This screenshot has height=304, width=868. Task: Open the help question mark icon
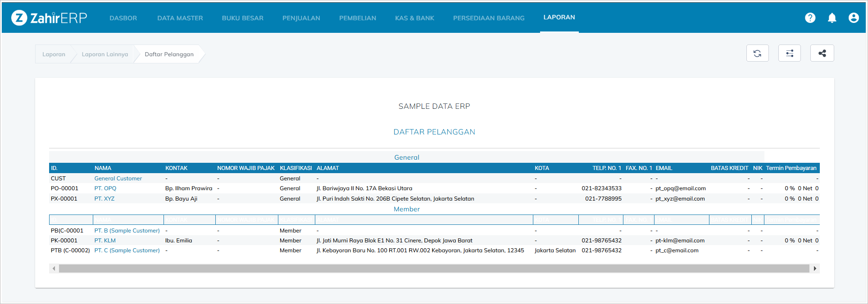click(x=810, y=18)
